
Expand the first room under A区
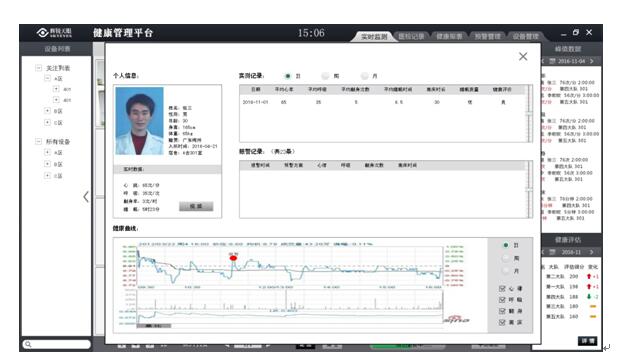56,89
